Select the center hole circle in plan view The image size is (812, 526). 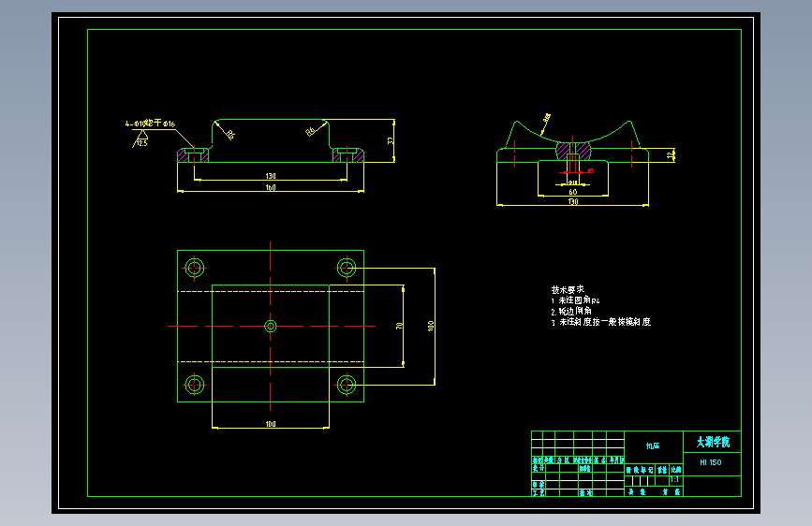[x=271, y=326]
